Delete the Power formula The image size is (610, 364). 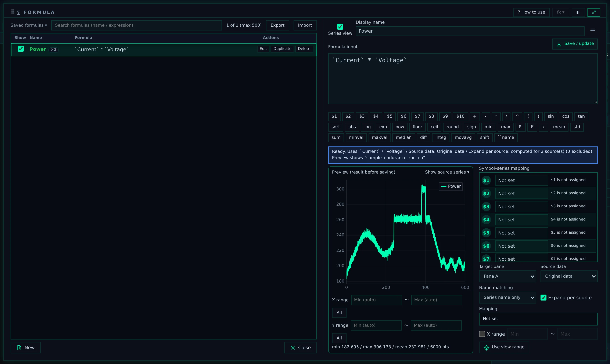[304, 49]
